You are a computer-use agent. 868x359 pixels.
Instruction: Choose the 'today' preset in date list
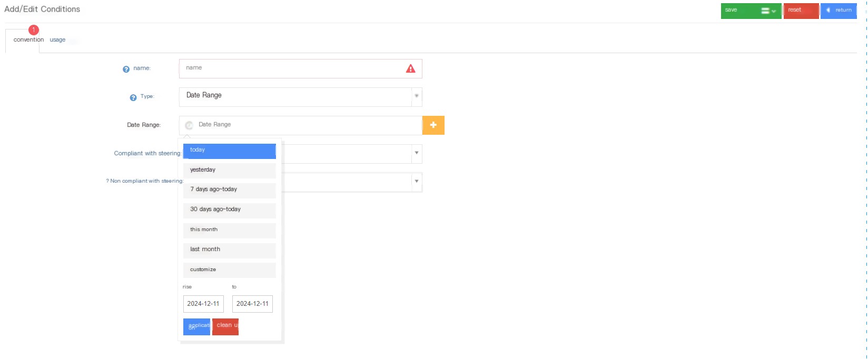(230, 151)
